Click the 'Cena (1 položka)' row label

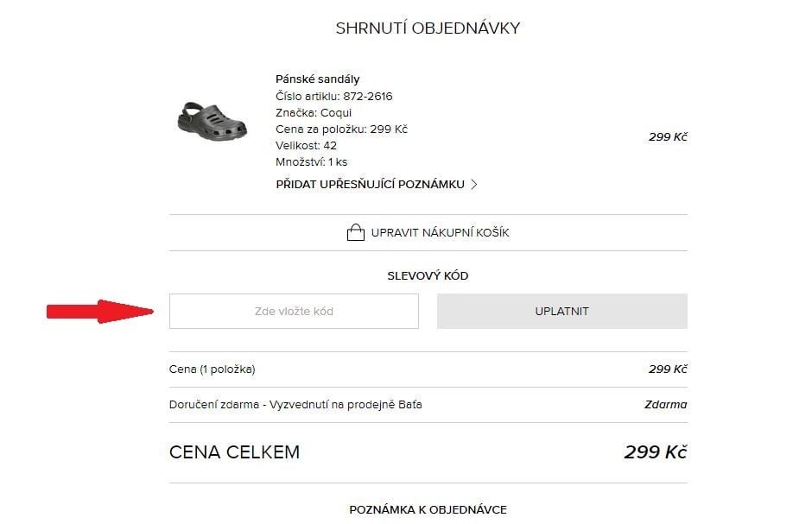(213, 369)
